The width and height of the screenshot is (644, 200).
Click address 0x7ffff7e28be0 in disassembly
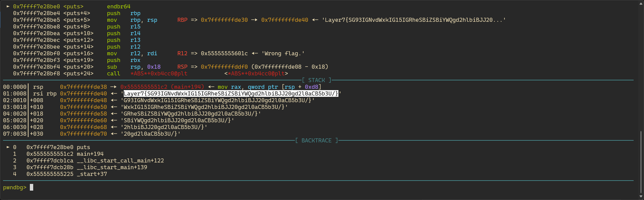(x=37, y=6)
